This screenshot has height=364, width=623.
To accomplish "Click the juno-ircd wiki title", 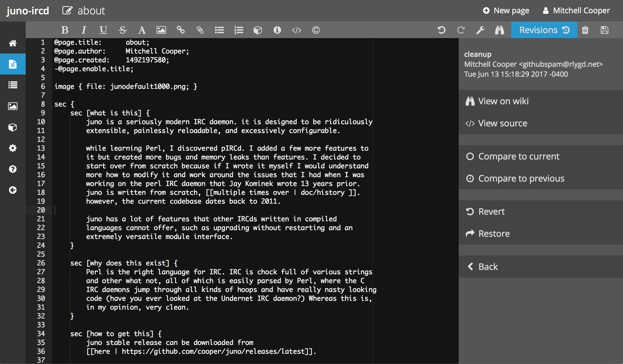I will tap(28, 11).
